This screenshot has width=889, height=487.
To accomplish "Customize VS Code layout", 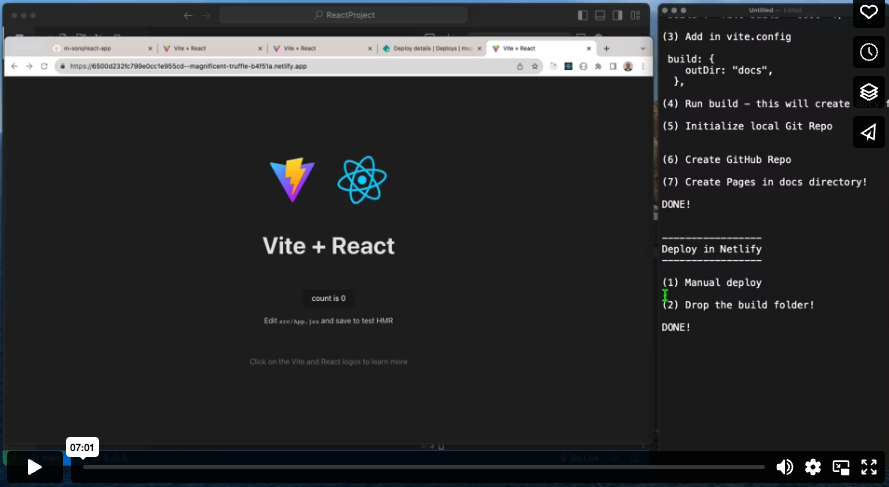I will pyautogui.click(x=636, y=15).
